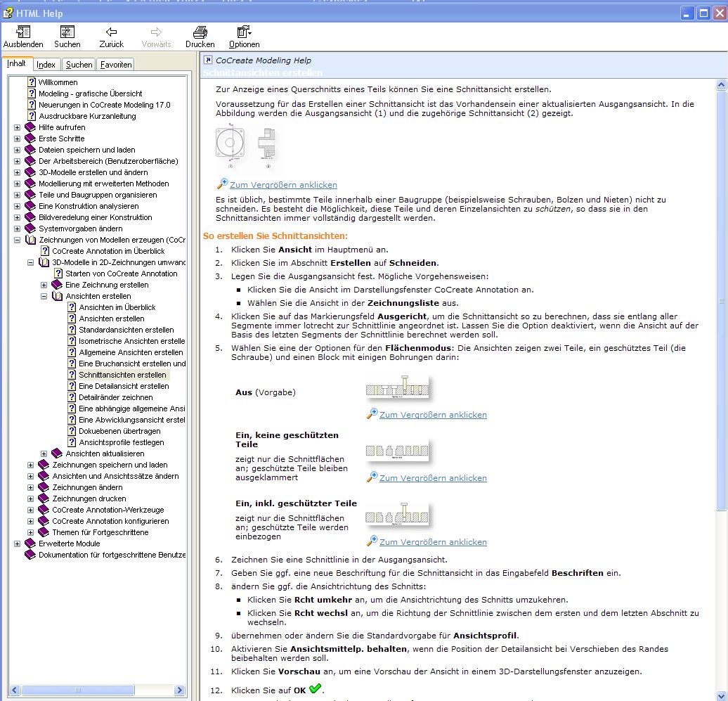This screenshot has height=701, width=728.
Task: Click the HTML Help title bar icon
Action: tap(8, 13)
